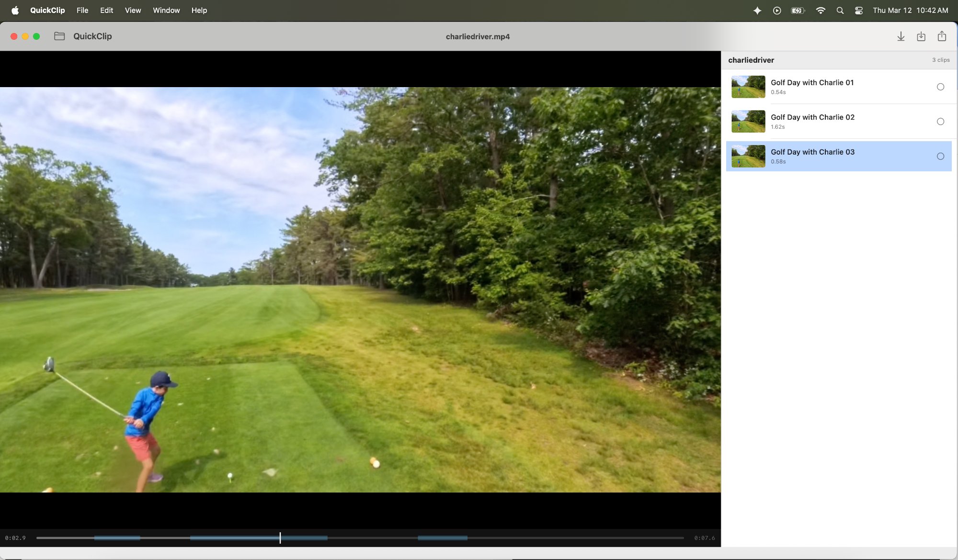This screenshot has width=958, height=560.
Task: Open Spotlight search from the menu bar
Action: click(840, 10)
